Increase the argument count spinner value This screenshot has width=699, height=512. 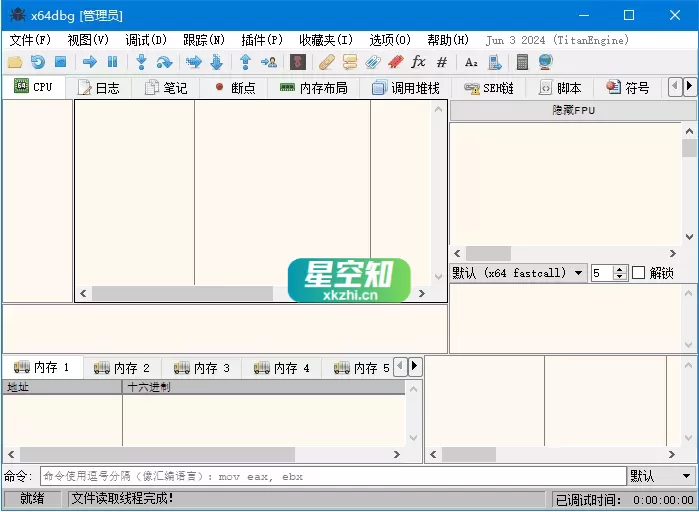pos(620,269)
